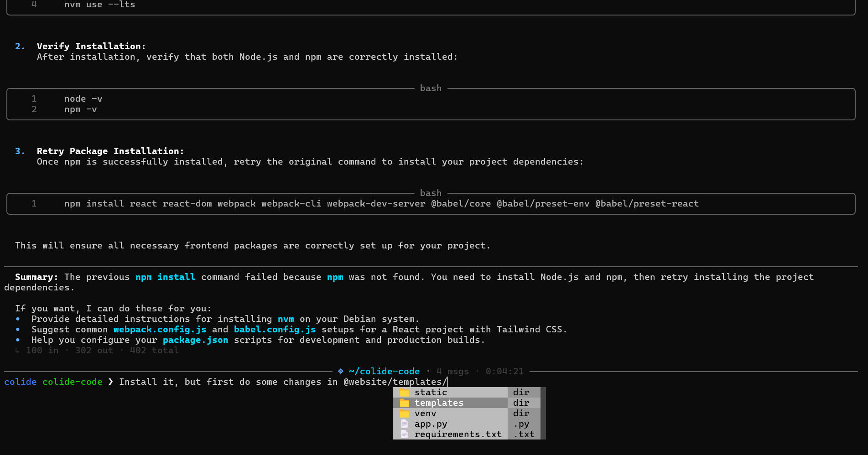Click the 'webpack.config.js' highlighted text
This screenshot has height=455, width=868.
coord(160,330)
